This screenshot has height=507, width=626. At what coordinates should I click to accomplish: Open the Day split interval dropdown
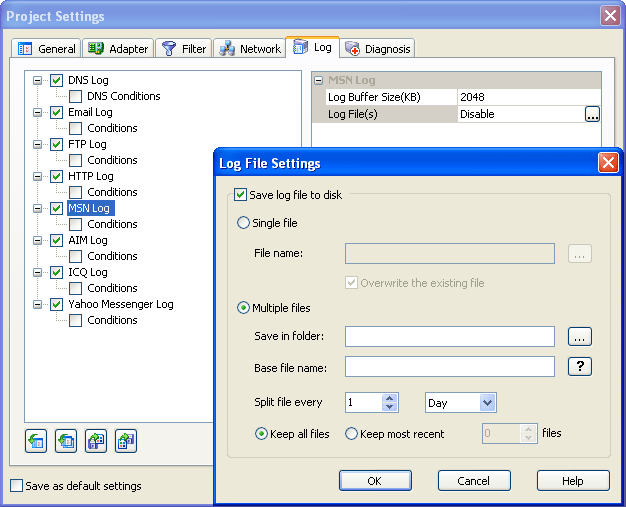[x=487, y=402]
